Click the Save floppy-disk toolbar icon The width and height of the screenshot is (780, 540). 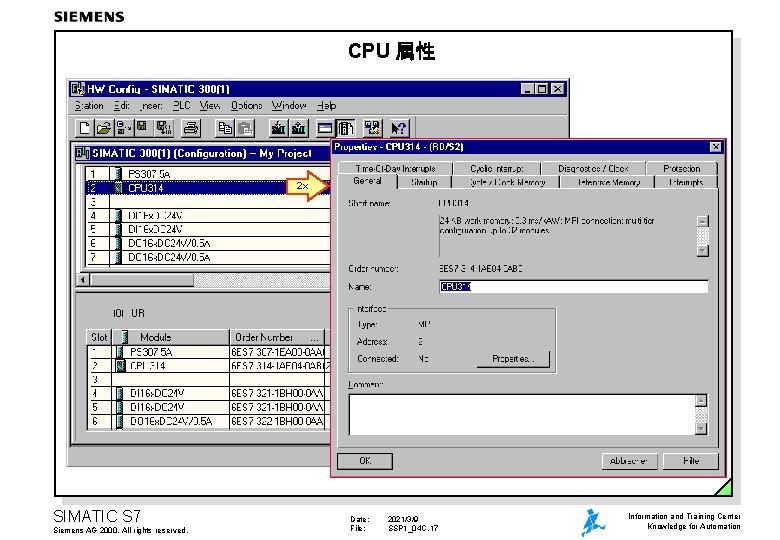coord(143,128)
